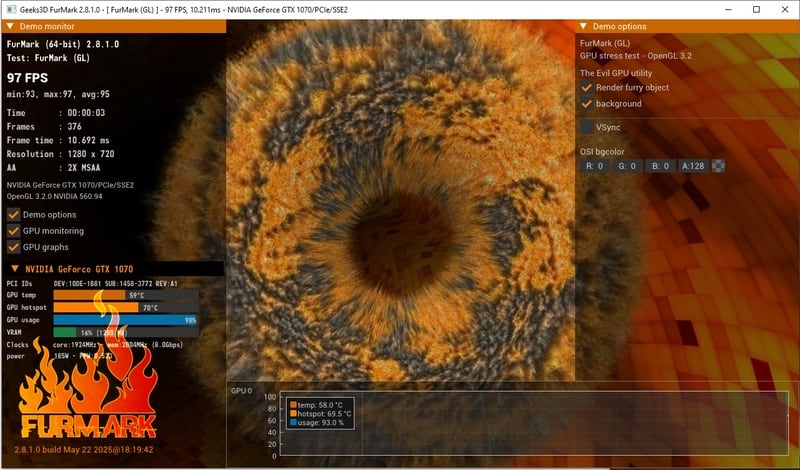Click 'GPU stress test - OpenGL 3.2' text
Screen dimensions: 800x470
coord(636,56)
